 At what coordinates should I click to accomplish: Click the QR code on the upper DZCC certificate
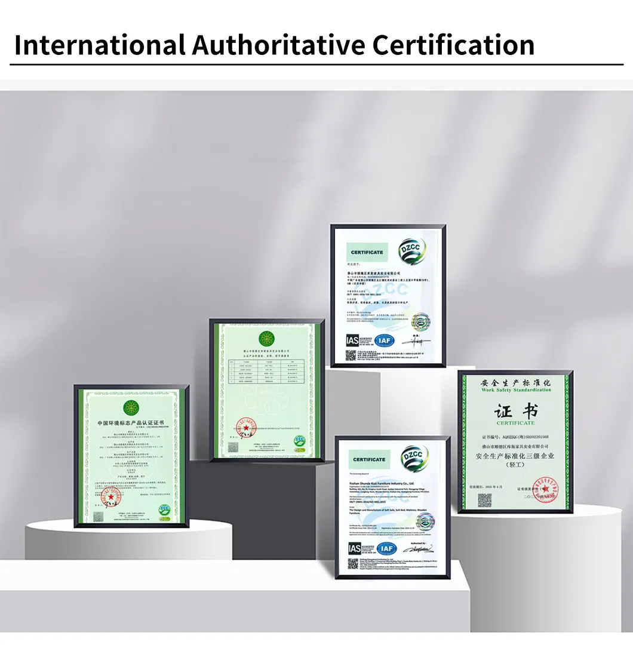tap(351, 355)
